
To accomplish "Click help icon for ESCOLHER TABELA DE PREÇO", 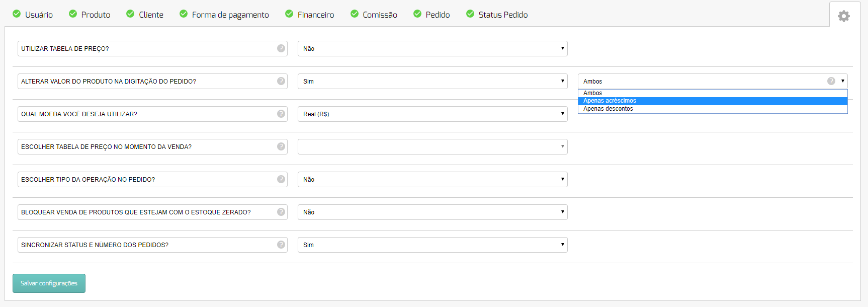I will click(x=281, y=146).
